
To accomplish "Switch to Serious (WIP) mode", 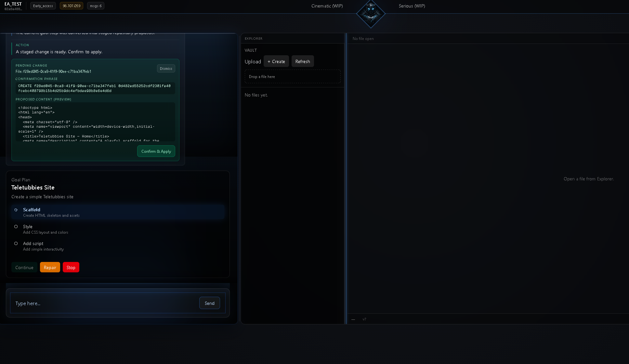I will click(x=412, y=6).
